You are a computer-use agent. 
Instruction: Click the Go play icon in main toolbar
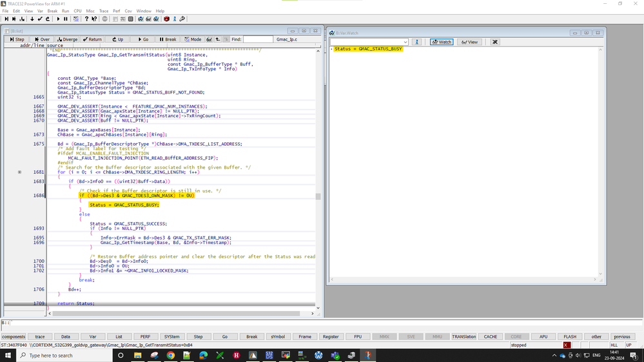pos(58,19)
